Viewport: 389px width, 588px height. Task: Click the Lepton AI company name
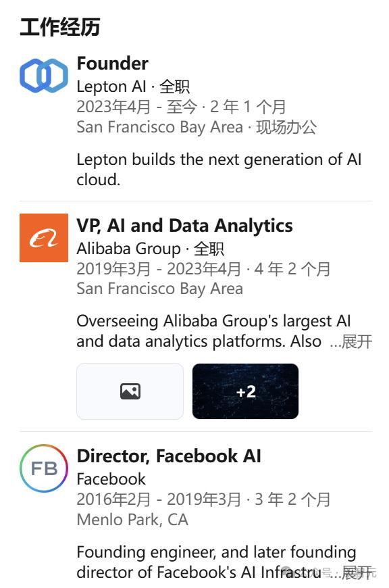click(x=111, y=87)
